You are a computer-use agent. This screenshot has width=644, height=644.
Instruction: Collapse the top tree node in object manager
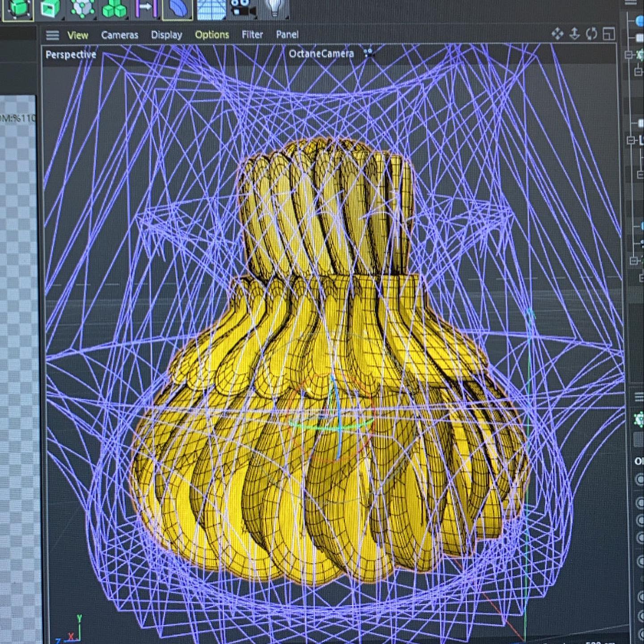point(628,55)
